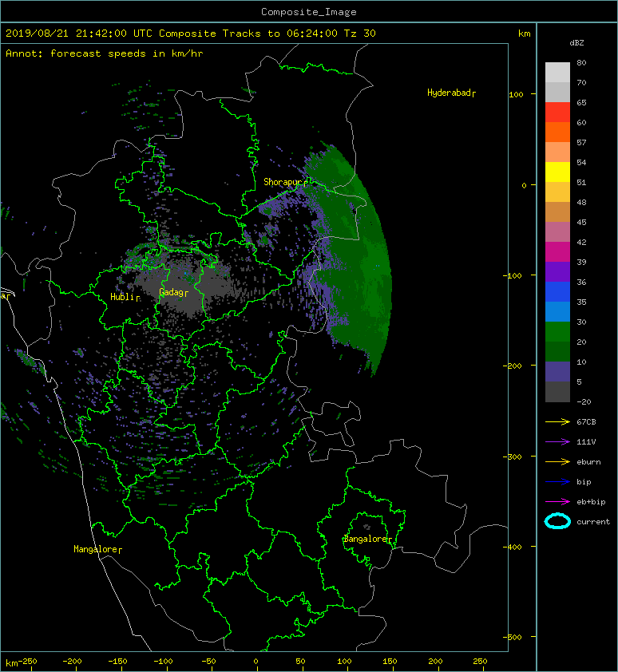The height and width of the screenshot is (672, 618).
Task: Click the magenta eb+bip arrow legend icon
Action: [x=557, y=501]
